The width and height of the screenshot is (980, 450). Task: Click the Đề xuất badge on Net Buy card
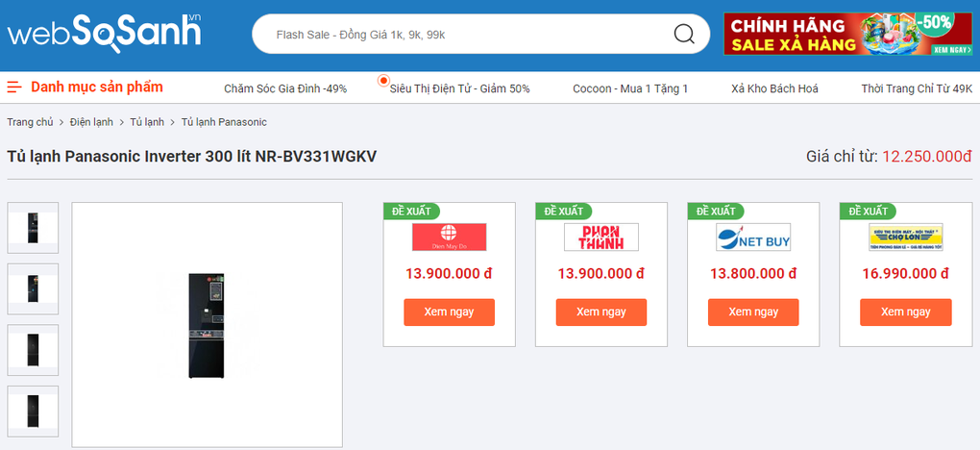click(716, 211)
